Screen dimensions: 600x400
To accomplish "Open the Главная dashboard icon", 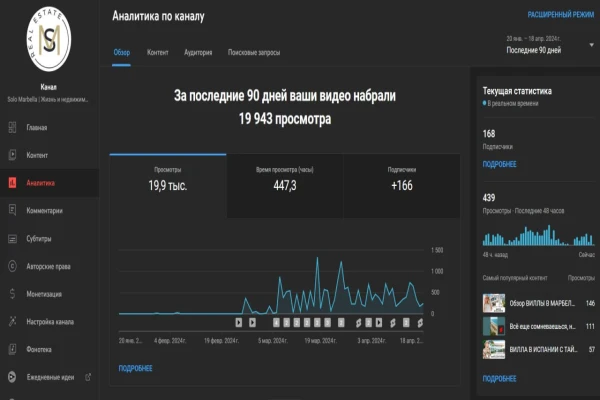I will click(12, 127).
